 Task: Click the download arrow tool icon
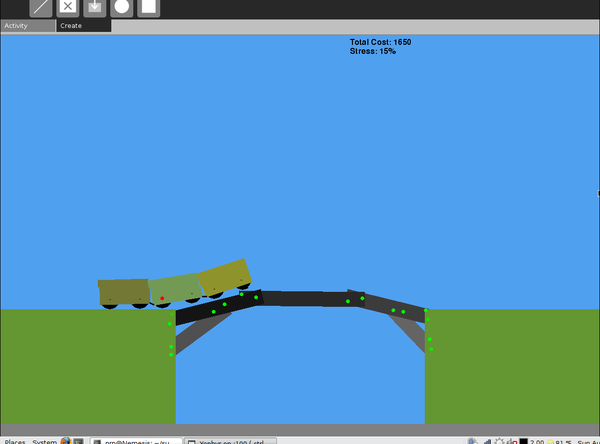pos(95,7)
